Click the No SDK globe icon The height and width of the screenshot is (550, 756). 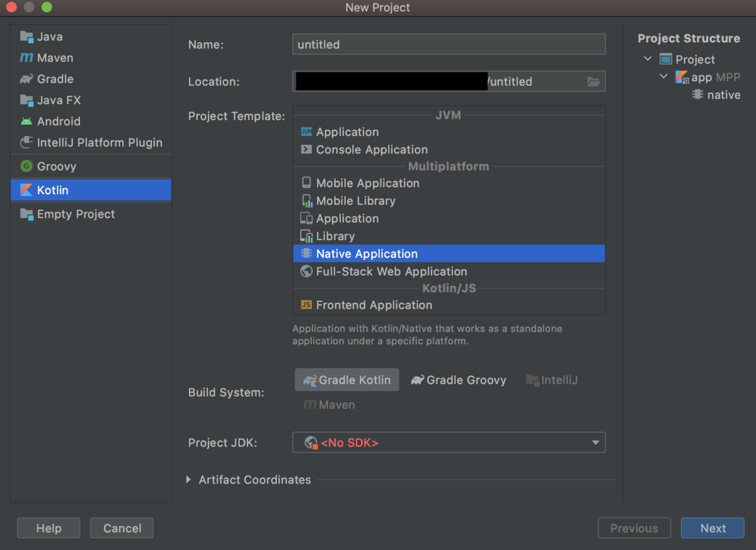click(311, 443)
